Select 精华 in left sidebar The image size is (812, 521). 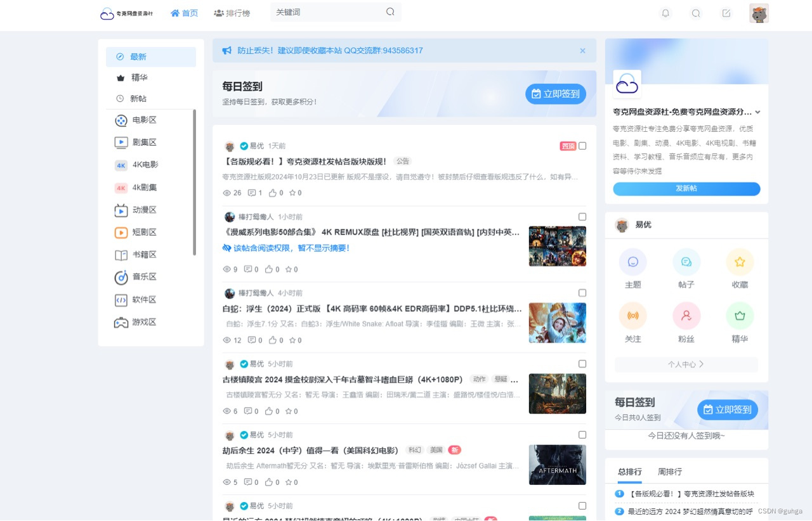pyautogui.click(x=151, y=78)
